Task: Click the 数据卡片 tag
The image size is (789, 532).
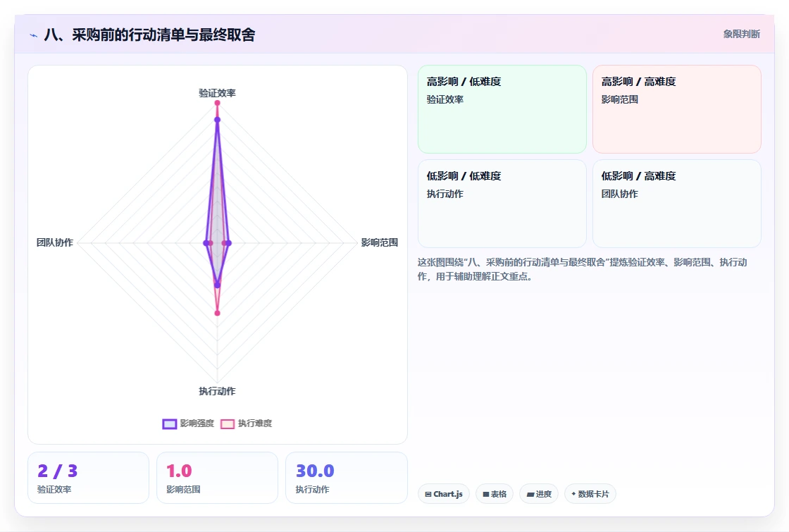Action: (x=590, y=494)
